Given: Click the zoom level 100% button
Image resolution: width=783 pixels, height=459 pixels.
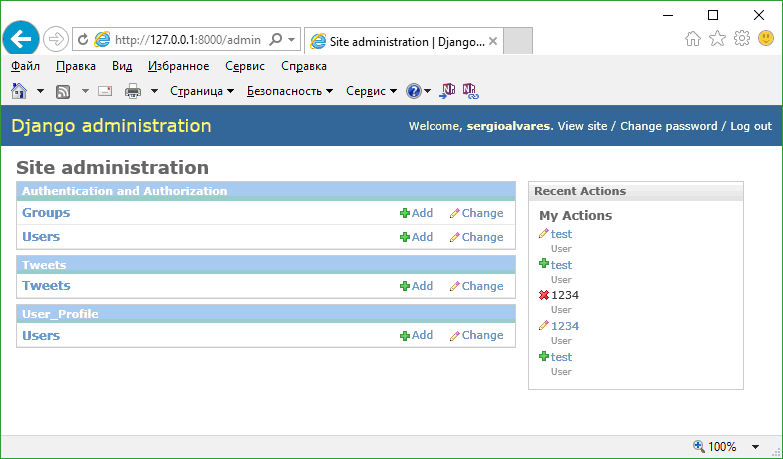Looking at the screenshot, I should pos(715,447).
